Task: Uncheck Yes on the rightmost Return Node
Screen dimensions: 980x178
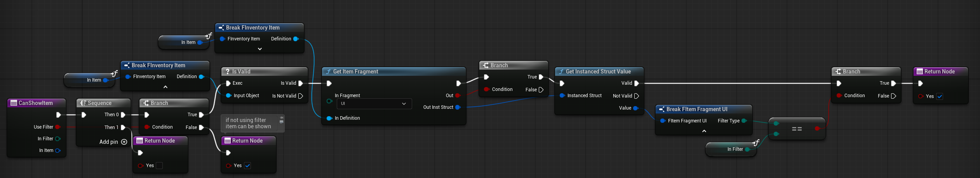Action: (x=940, y=96)
